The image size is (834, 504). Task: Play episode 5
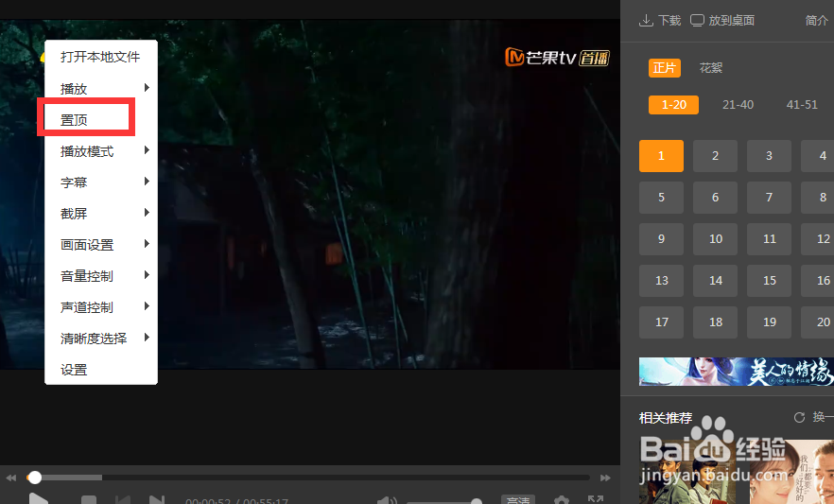coord(661,198)
